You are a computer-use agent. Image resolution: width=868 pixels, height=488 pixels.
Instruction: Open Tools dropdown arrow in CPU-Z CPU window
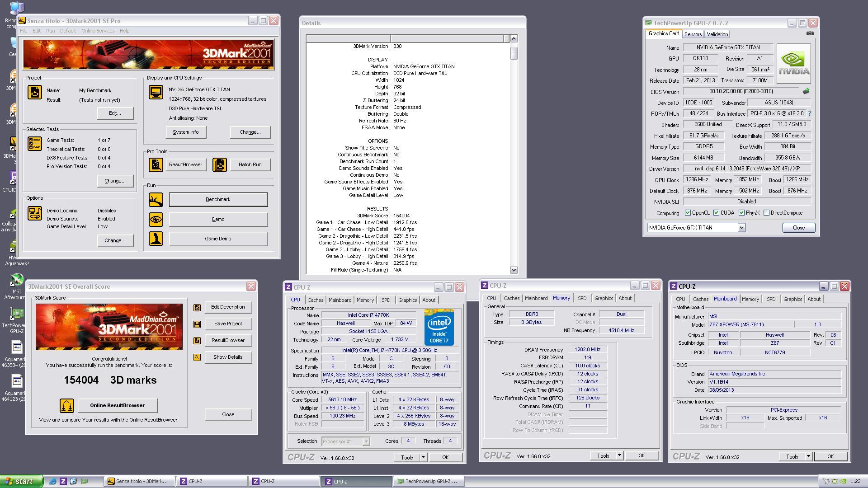tap(423, 457)
